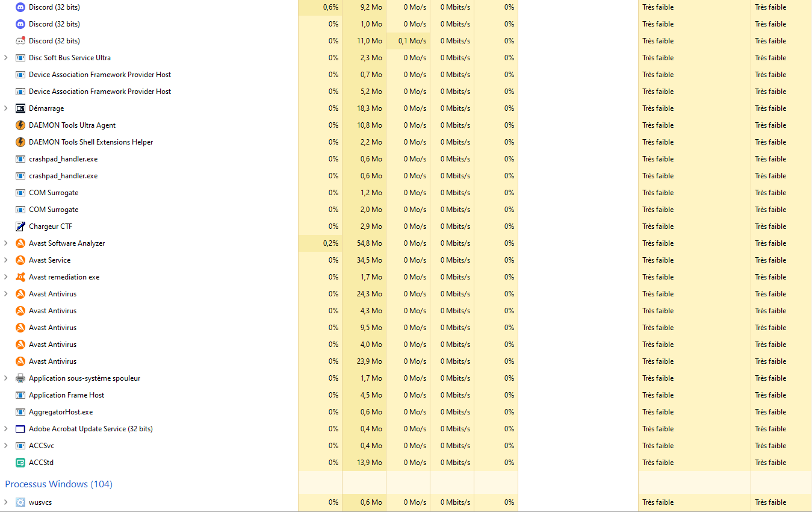The image size is (812, 512).
Task: Expand the wusvcs row
Action: coord(6,502)
